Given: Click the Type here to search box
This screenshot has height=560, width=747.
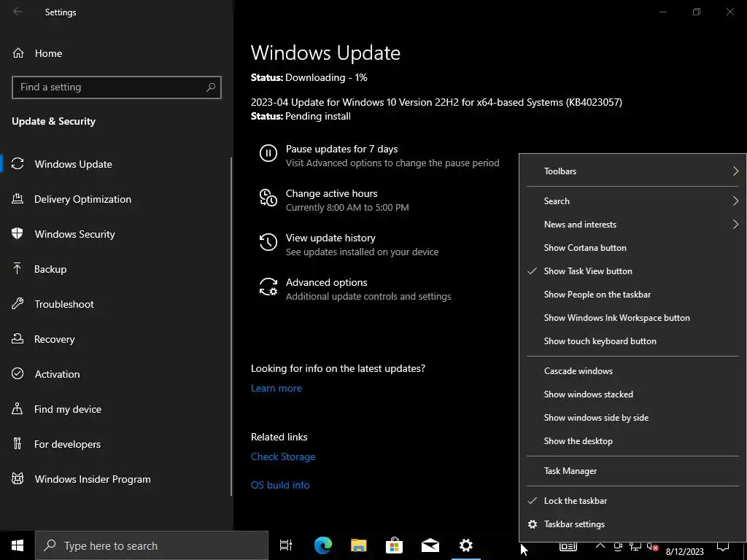Looking at the screenshot, I should [152, 545].
